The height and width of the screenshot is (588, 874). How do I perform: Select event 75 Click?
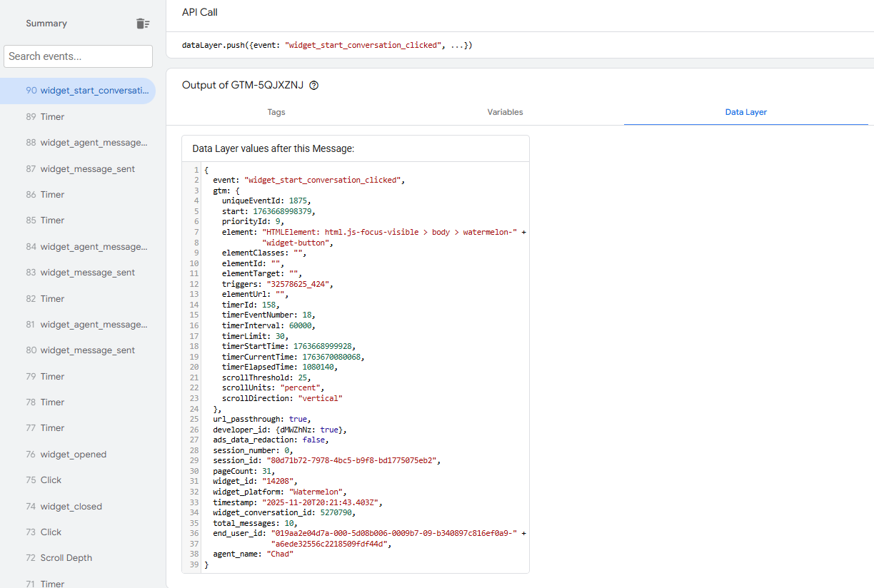coord(78,480)
